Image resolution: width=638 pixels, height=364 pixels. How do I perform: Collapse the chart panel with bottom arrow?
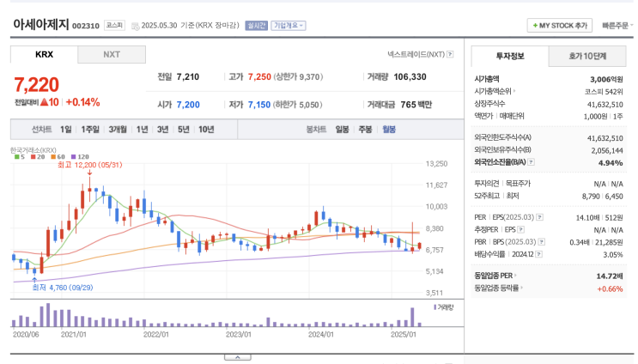pyautogui.click(x=238, y=357)
